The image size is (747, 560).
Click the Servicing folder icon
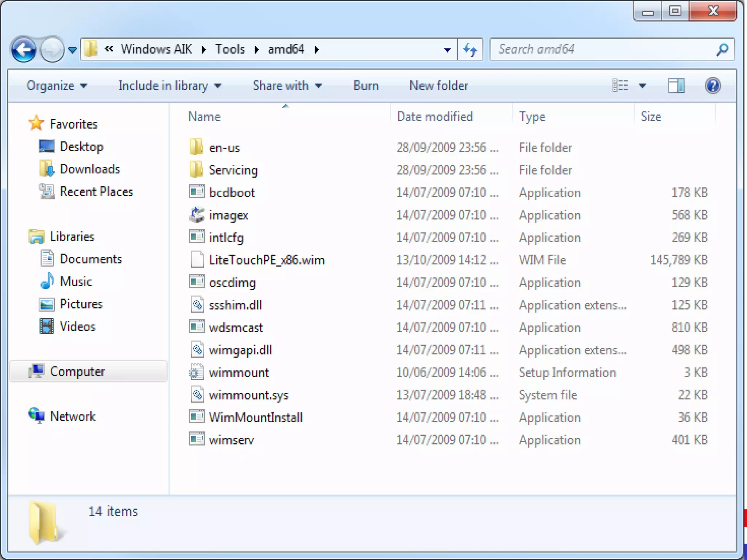(197, 170)
